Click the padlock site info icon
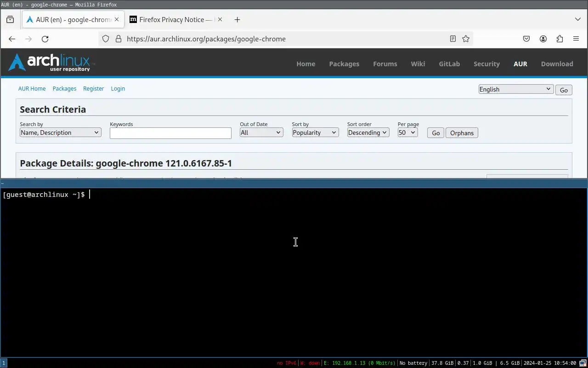The image size is (588, 368). point(118,39)
